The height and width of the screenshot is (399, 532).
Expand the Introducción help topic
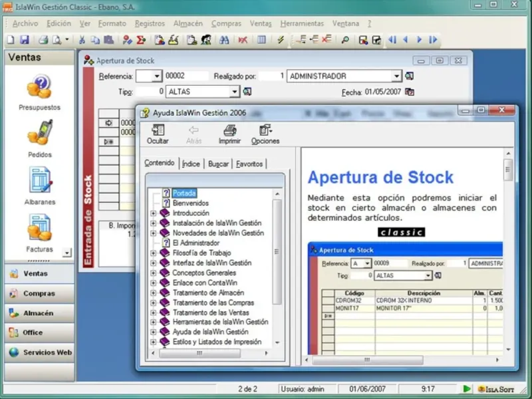[x=154, y=213]
